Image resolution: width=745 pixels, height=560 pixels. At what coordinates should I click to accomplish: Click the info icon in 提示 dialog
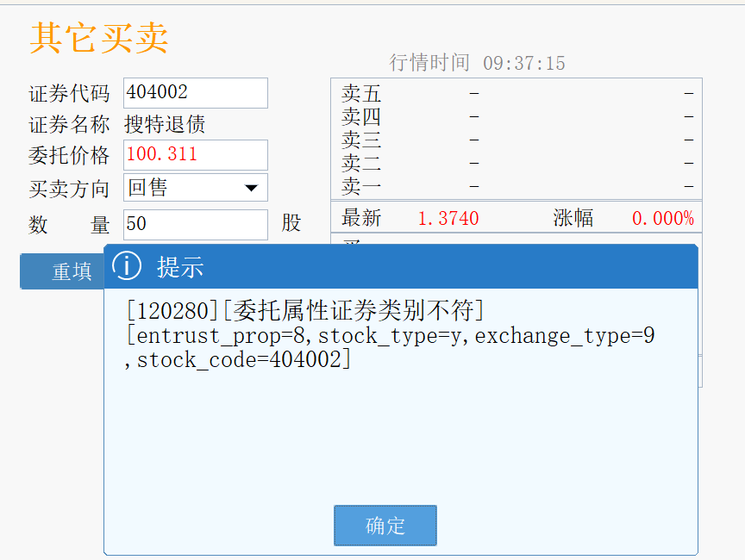click(x=127, y=266)
